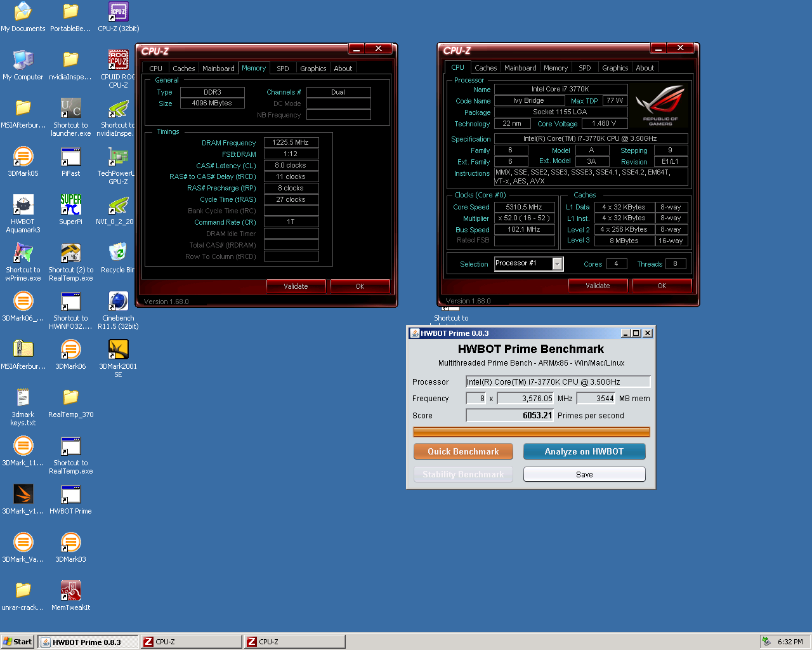
Task: Launch 3DMark06 desktop icon
Action: (70, 355)
